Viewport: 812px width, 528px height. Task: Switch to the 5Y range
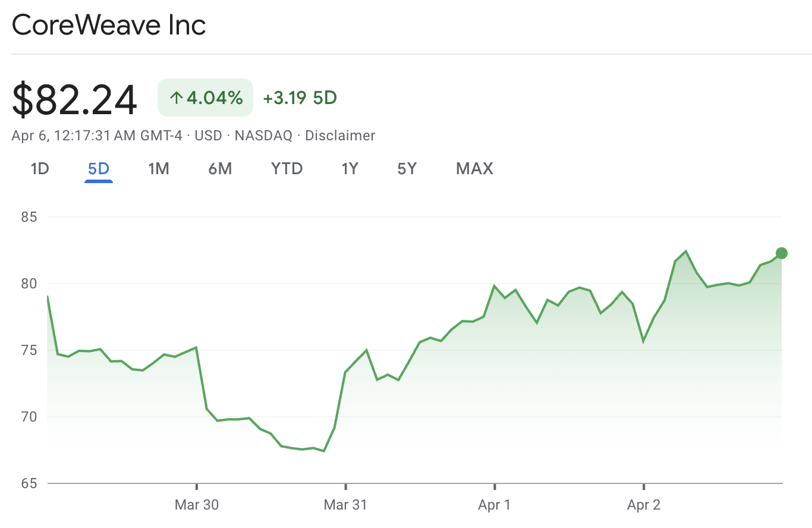[x=407, y=169]
